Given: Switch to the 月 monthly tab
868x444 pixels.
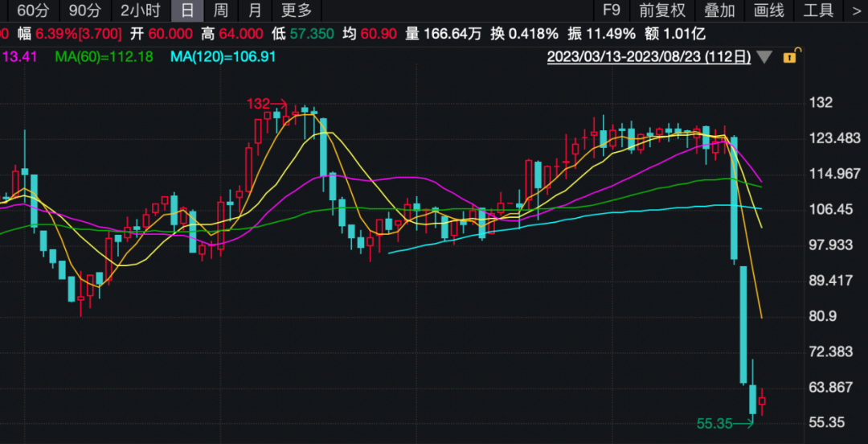Looking at the screenshot, I should pyautogui.click(x=255, y=10).
